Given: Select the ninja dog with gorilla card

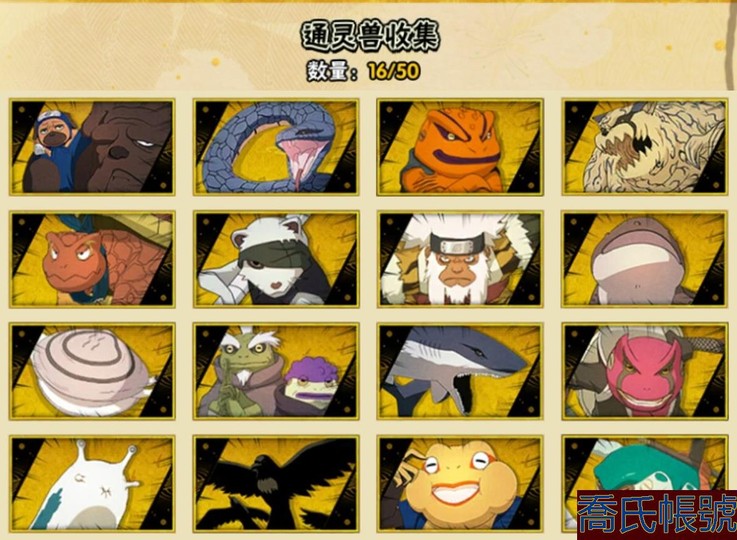Looking at the screenshot, I should click(x=92, y=147).
